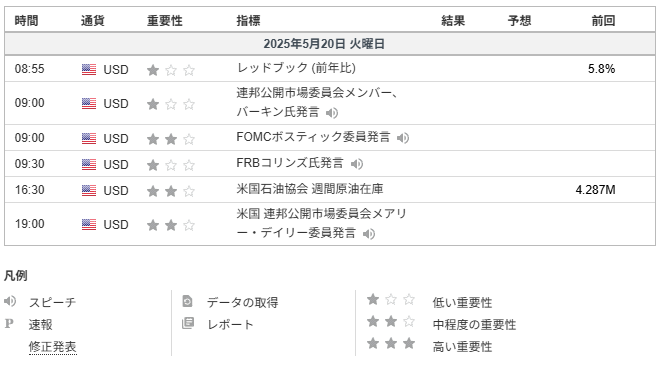Click the 前回 value 4.287M
Screen dimensions: 663x365
(x=595, y=190)
